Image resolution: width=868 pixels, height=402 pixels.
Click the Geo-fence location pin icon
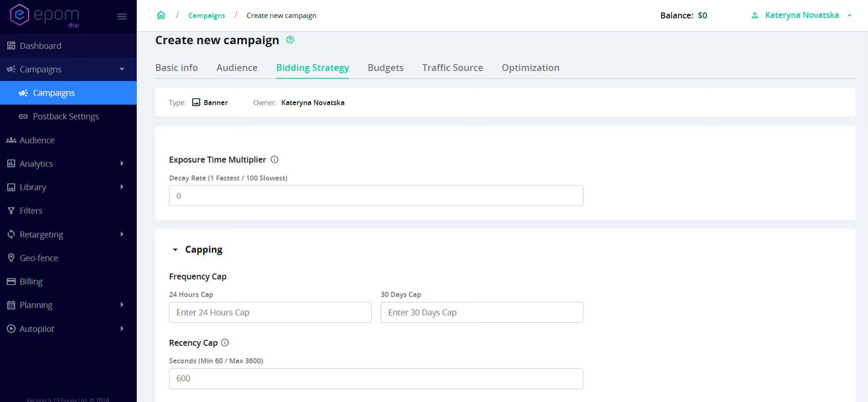(11, 258)
